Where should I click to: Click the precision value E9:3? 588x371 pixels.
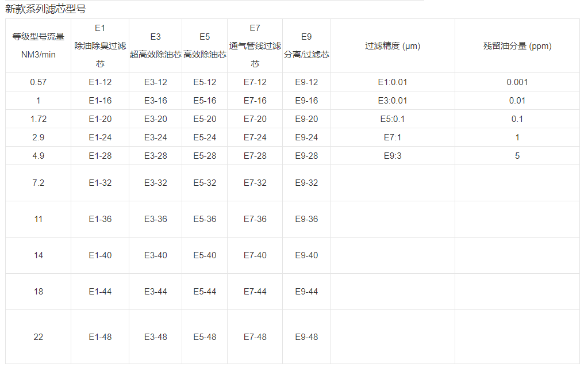(393, 155)
